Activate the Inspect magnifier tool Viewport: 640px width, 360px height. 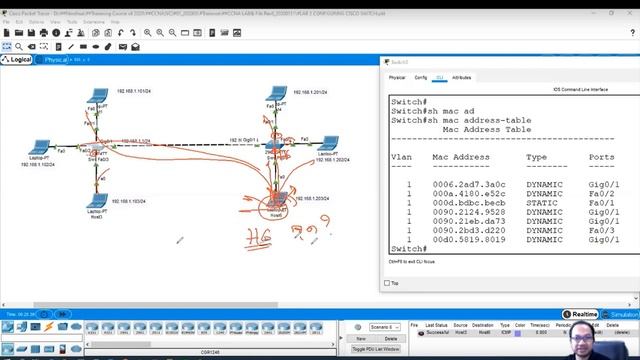click(19, 47)
